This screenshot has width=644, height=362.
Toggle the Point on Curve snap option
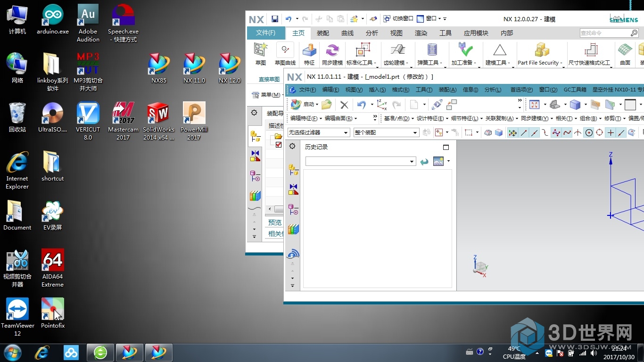click(x=621, y=133)
